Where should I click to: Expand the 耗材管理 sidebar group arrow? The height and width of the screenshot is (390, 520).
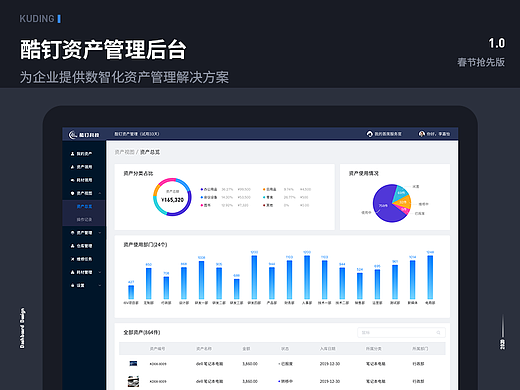(100, 272)
